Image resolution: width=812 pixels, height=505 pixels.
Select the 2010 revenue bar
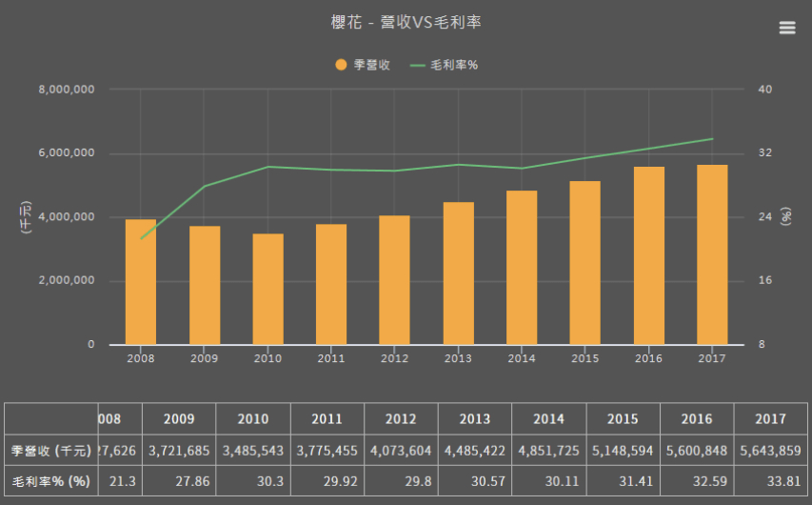(267, 290)
